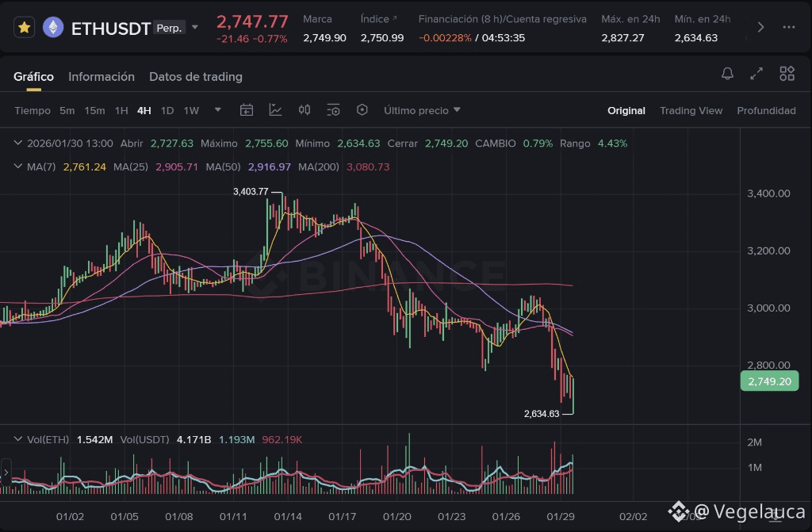Click the 2,749.20 current price label
This screenshot has width=812, height=532.
768,381
